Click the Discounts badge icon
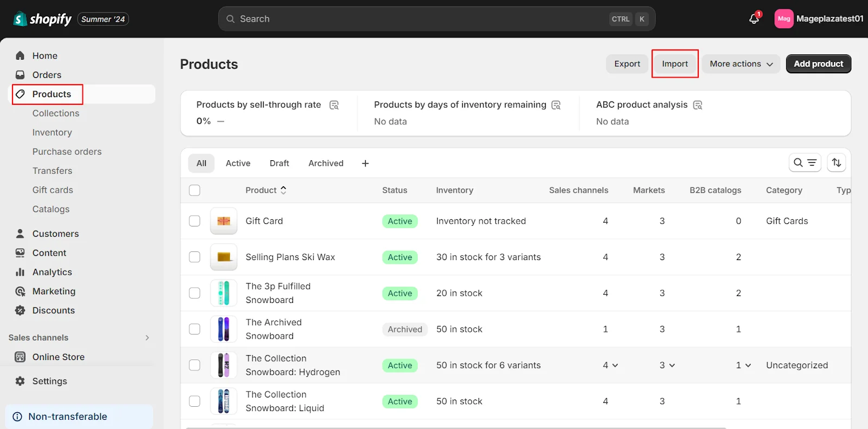868x429 pixels. click(20, 311)
